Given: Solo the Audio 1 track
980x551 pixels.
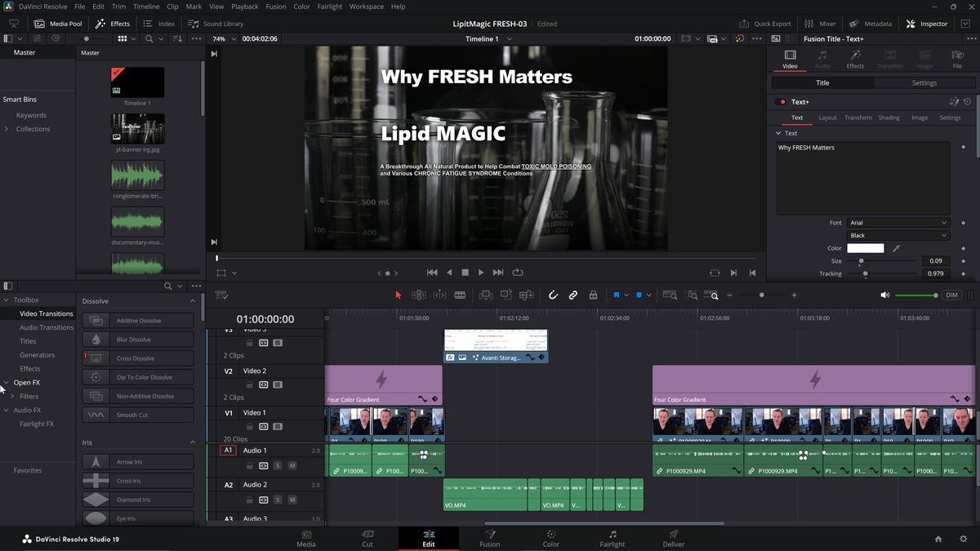Looking at the screenshot, I should tap(278, 466).
